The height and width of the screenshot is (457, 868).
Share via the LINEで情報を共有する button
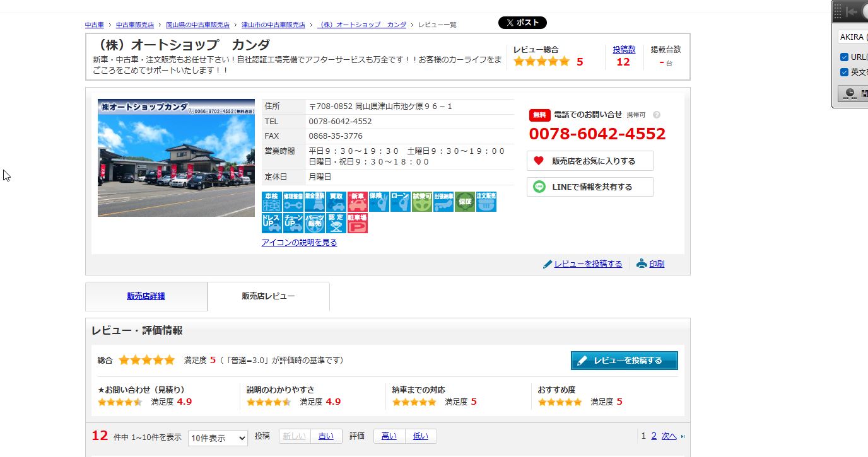point(590,187)
